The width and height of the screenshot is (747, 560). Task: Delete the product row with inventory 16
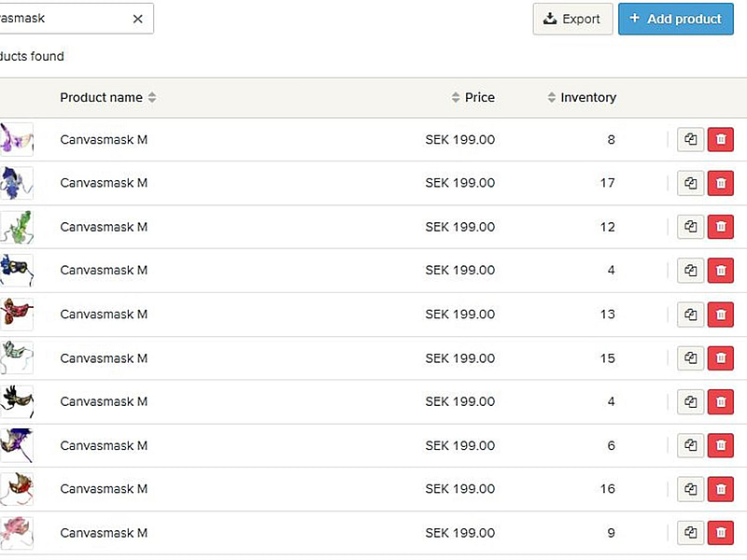(x=720, y=489)
